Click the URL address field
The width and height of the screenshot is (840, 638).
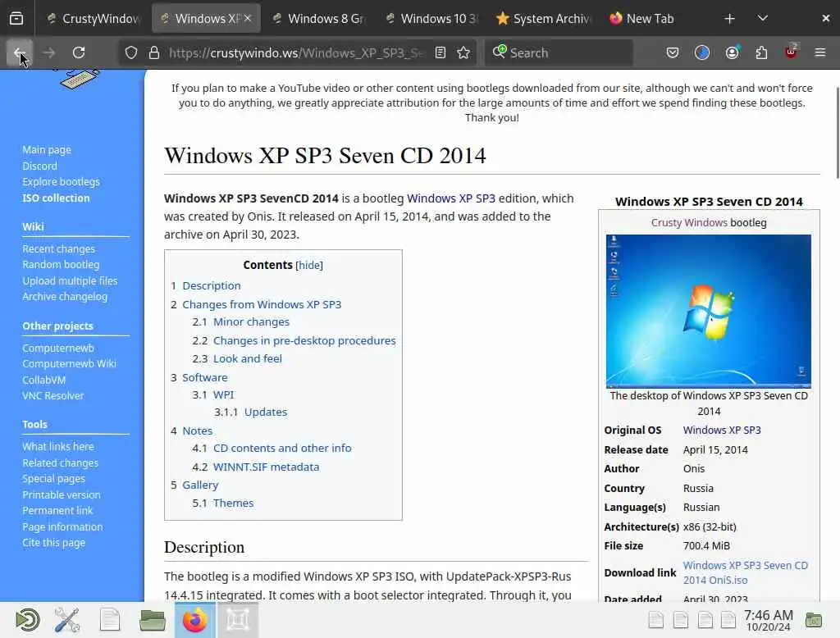point(296,52)
